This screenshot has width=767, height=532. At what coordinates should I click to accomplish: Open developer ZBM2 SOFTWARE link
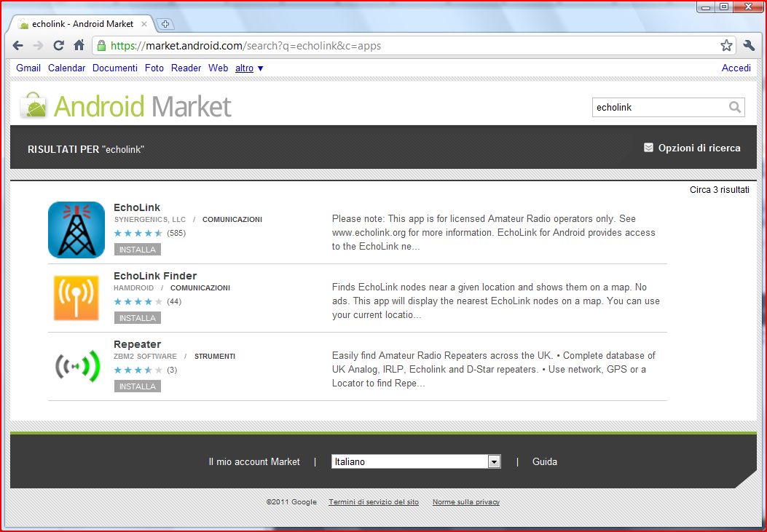(x=145, y=357)
